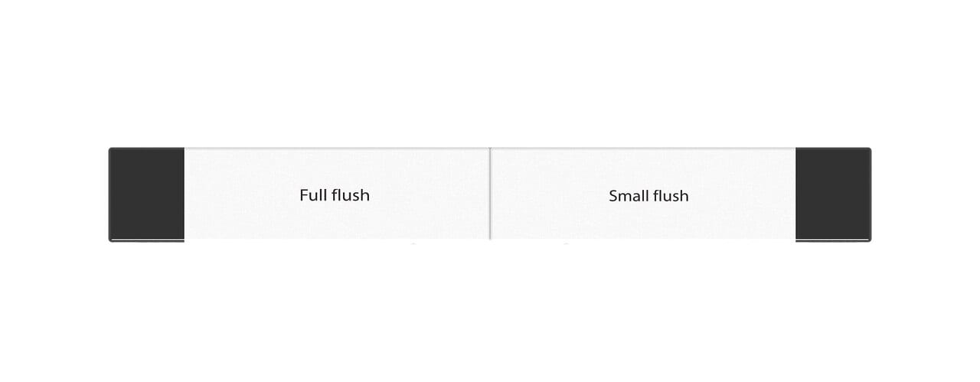Click the Small flush button
The height and width of the screenshot is (382, 980).
[x=643, y=194]
